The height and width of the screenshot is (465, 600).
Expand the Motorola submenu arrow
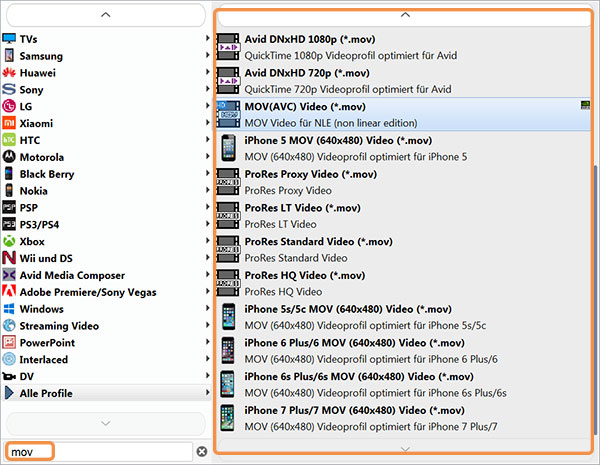click(207, 156)
